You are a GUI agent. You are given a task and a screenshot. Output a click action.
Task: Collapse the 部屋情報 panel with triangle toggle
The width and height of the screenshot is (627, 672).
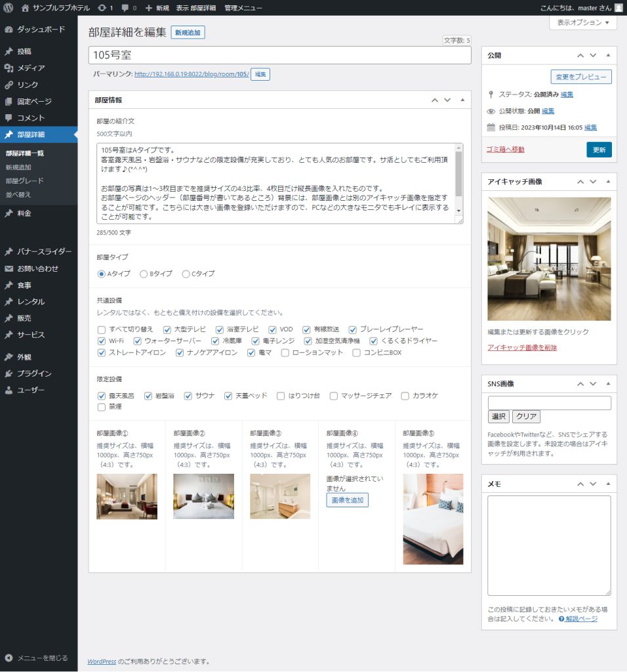coord(462,100)
